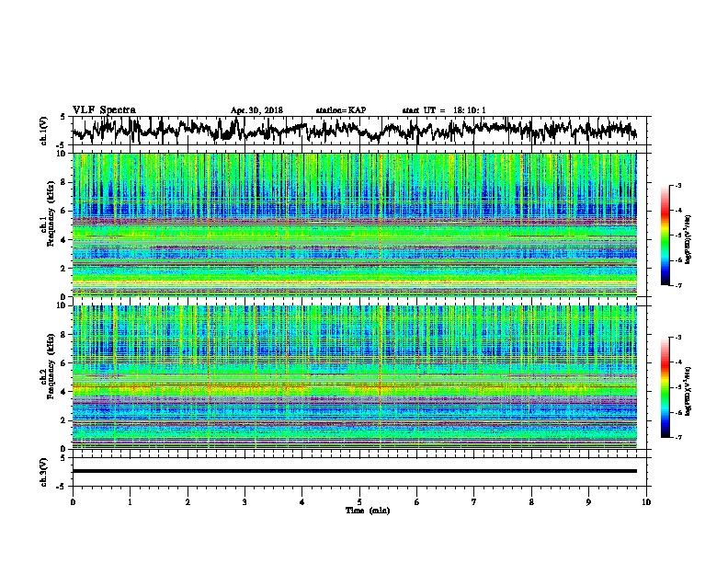The height and width of the screenshot is (563, 728).
Task: Click the "VLF Spectra" plot title
Action: (104, 110)
